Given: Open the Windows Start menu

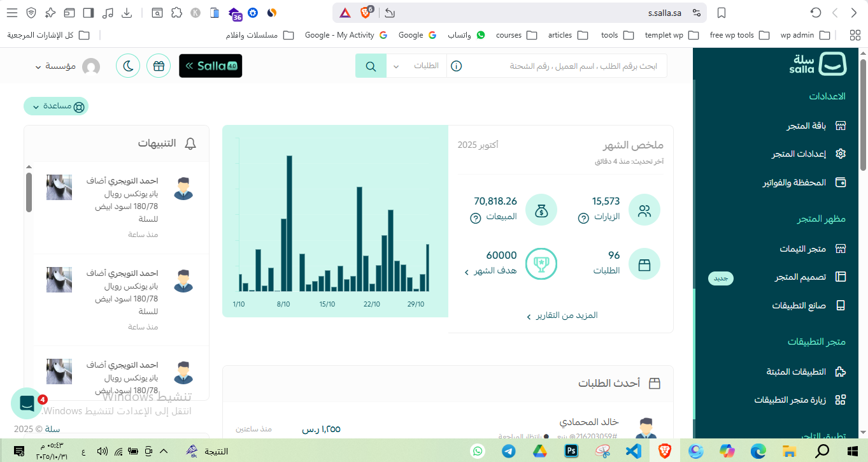Looking at the screenshot, I should [852, 451].
